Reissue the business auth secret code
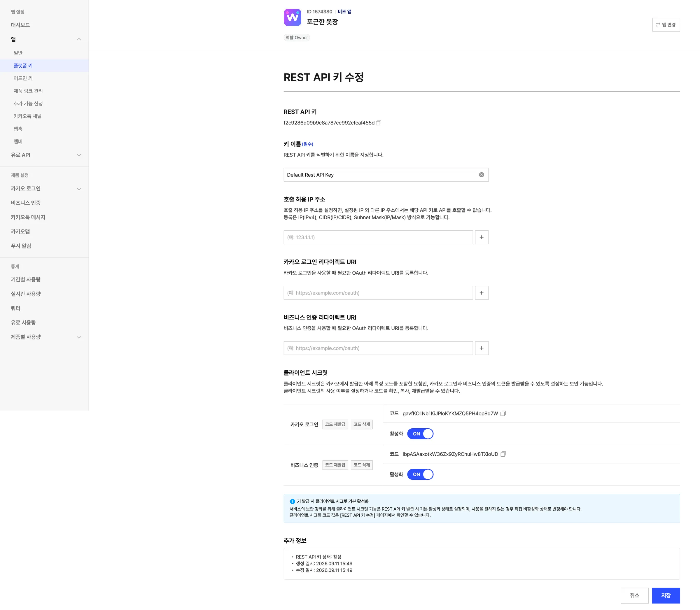This screenshot has width=700, height=610. point(335,465)
